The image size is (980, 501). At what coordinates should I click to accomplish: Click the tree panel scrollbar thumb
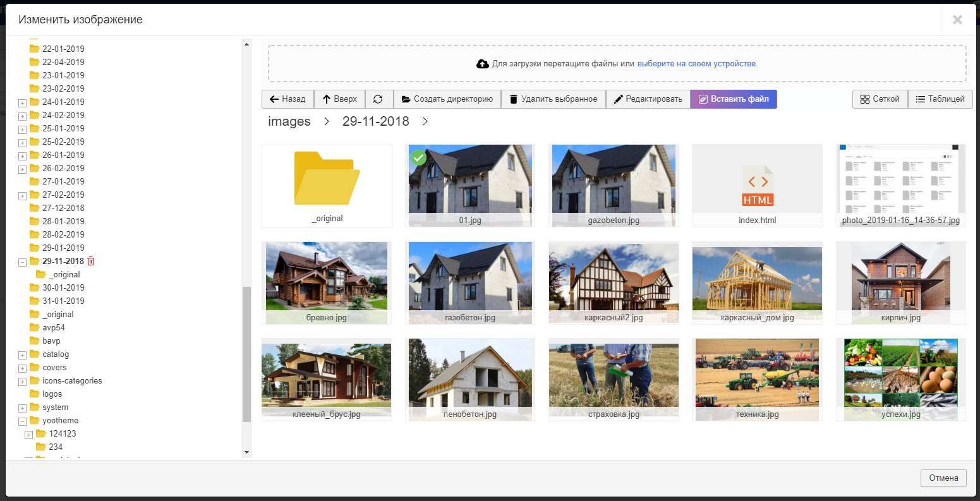point(246,354)
